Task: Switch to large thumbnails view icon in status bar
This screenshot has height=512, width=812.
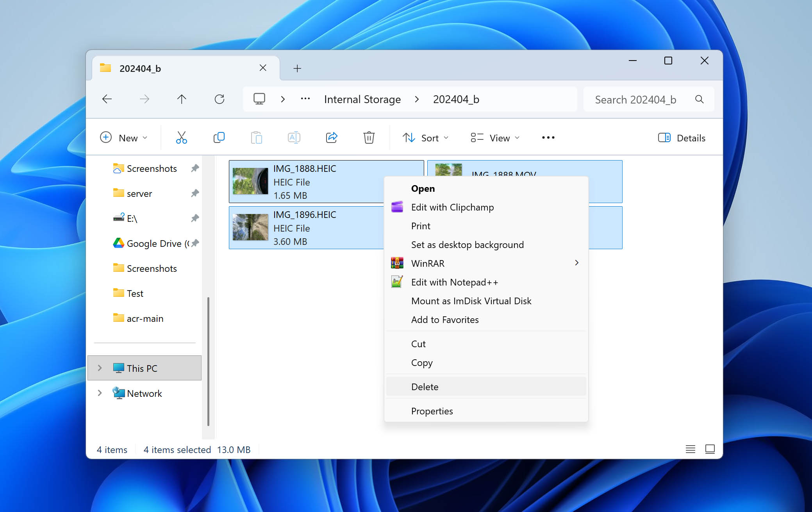Action: coord(710,449)
